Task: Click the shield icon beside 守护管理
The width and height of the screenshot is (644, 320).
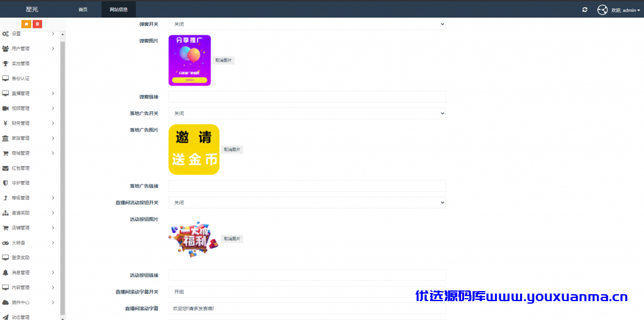Action: pyautogui.click(x=5, y=183)
